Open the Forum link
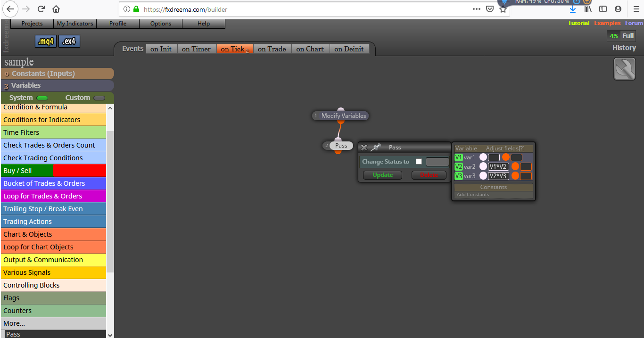This screenshot has width=644, height=338. [634, 23]
